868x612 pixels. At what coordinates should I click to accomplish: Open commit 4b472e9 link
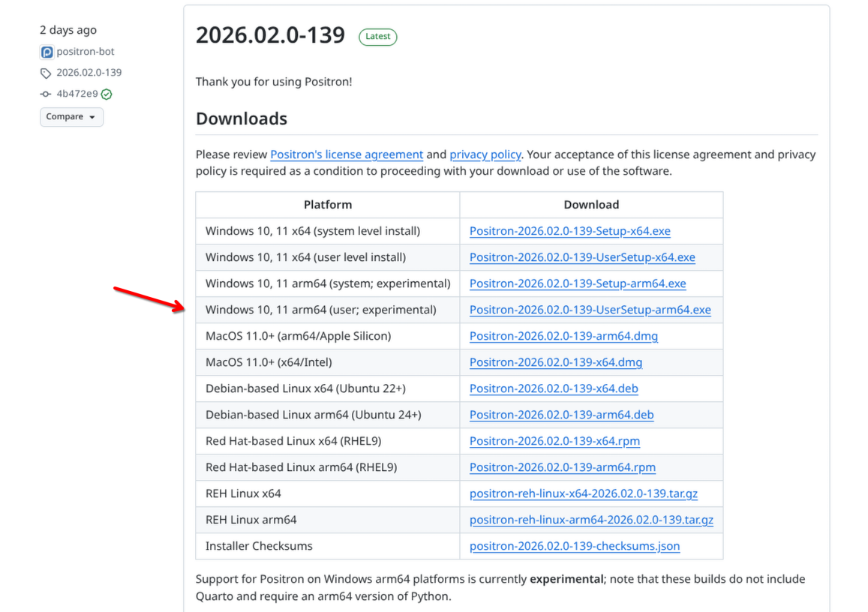(77, 94)
